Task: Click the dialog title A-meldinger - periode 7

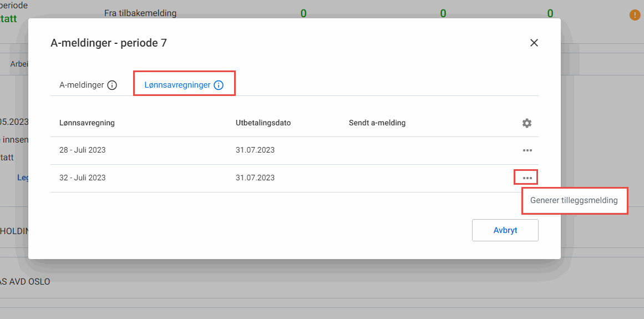Action: [109, 43]
